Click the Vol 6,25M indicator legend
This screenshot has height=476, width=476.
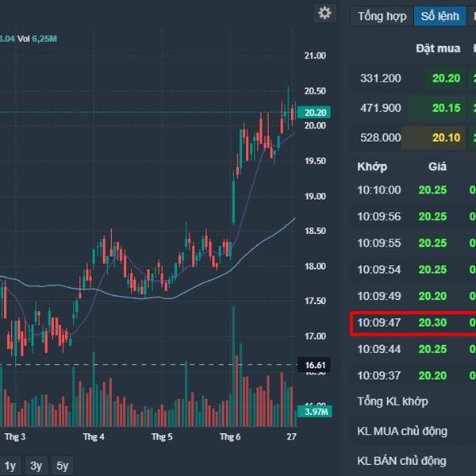(37, 39)
